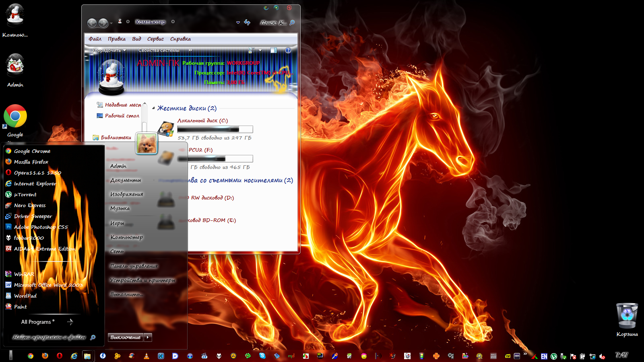Open the view style dropdown arrow
The image size is (644, 362).
(260, 50)
